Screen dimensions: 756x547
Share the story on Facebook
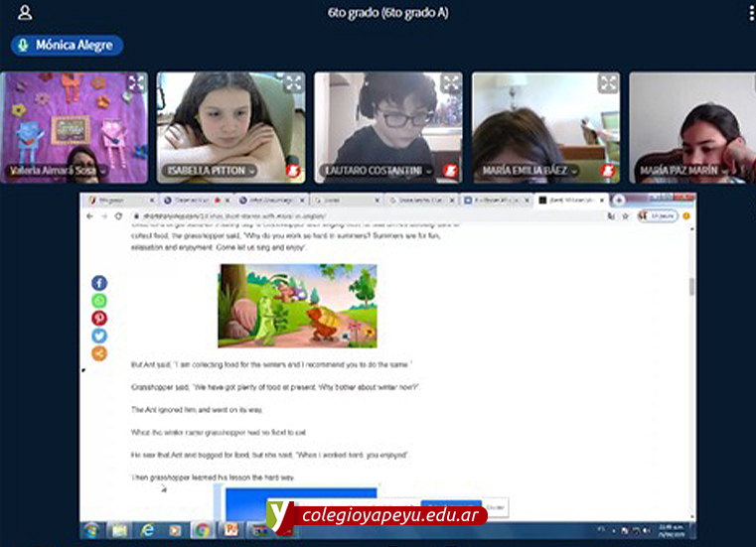(99, 283)
